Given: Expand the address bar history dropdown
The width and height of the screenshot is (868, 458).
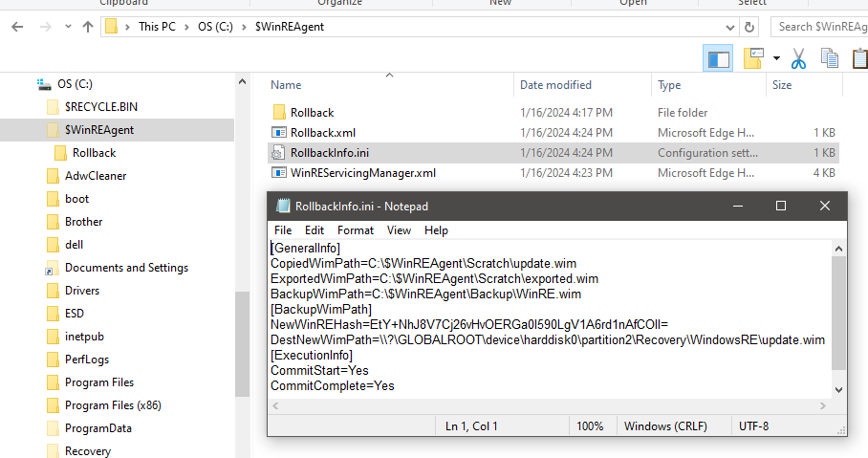Looking at the screenshot, I should pyautogui.click(x=729, y=27).
